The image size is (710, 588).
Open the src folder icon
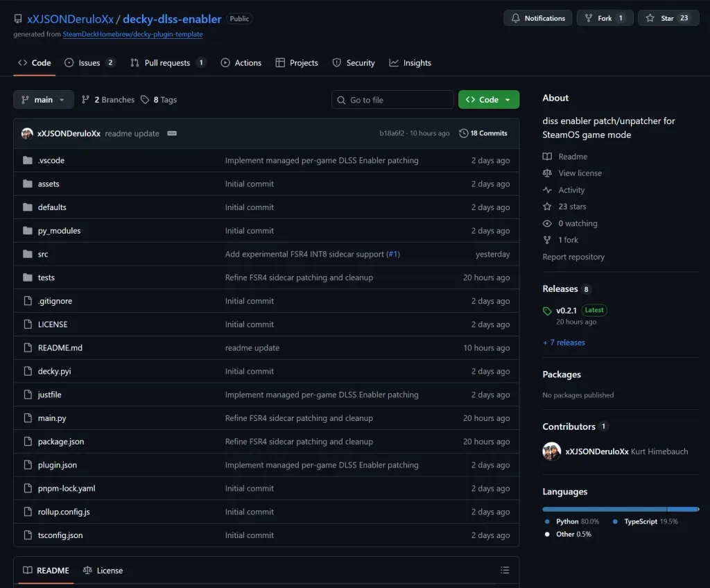[26, 254]
